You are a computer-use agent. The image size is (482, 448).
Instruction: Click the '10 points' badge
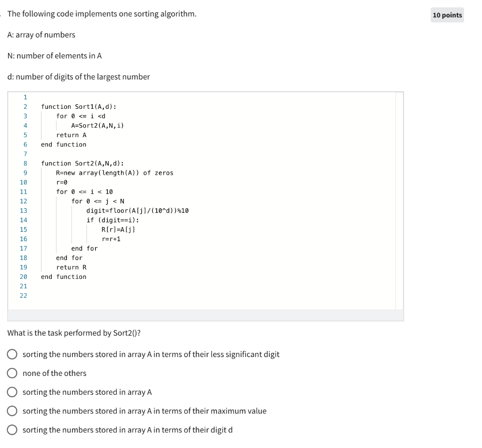[x=447, y=16]
